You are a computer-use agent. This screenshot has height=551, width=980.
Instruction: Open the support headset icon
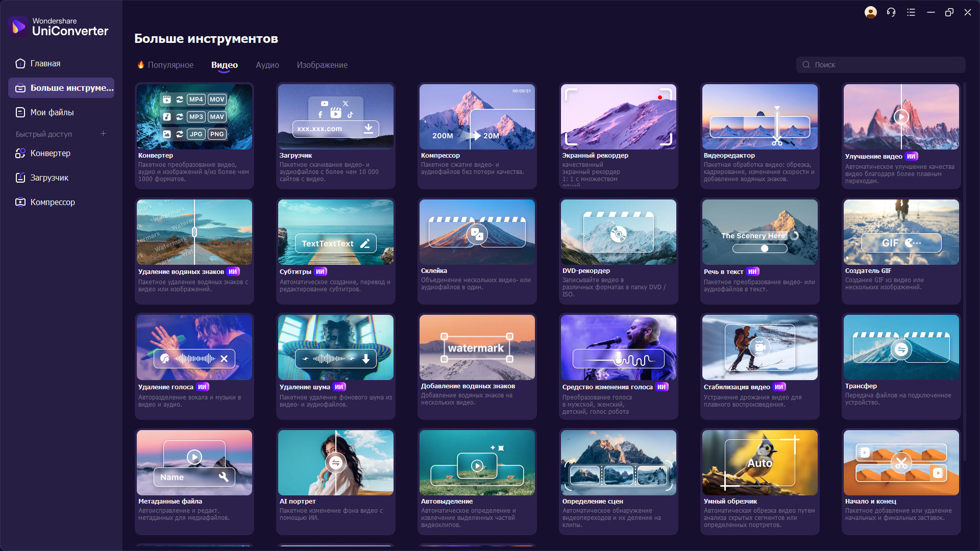[x=891, y=12]
